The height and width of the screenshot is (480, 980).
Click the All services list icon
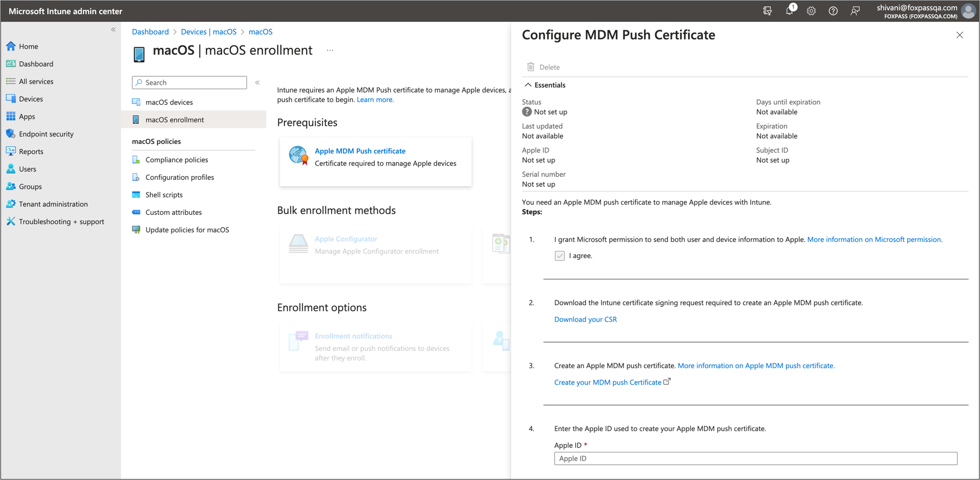click(11, 81)
